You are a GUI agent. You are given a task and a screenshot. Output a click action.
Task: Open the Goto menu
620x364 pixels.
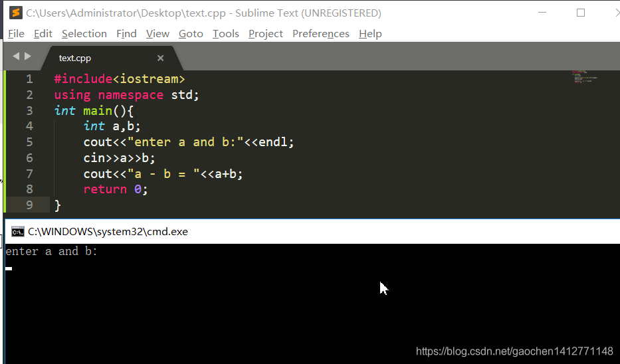coord(191,34)
